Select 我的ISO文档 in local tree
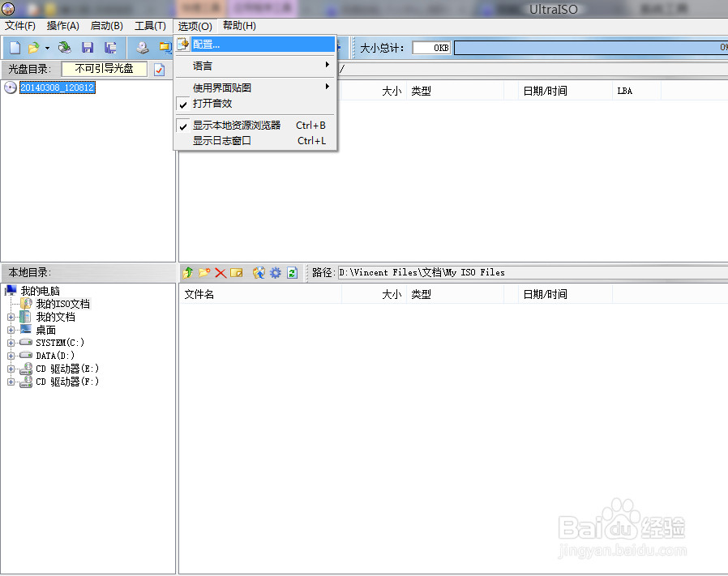 click(x=62, y=304)
